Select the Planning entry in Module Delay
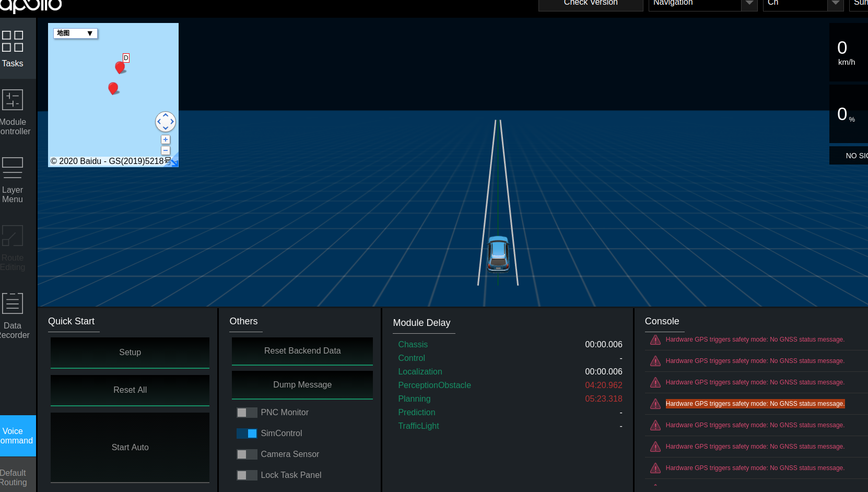Screen dimensions: 868x492 coord(414,399)
